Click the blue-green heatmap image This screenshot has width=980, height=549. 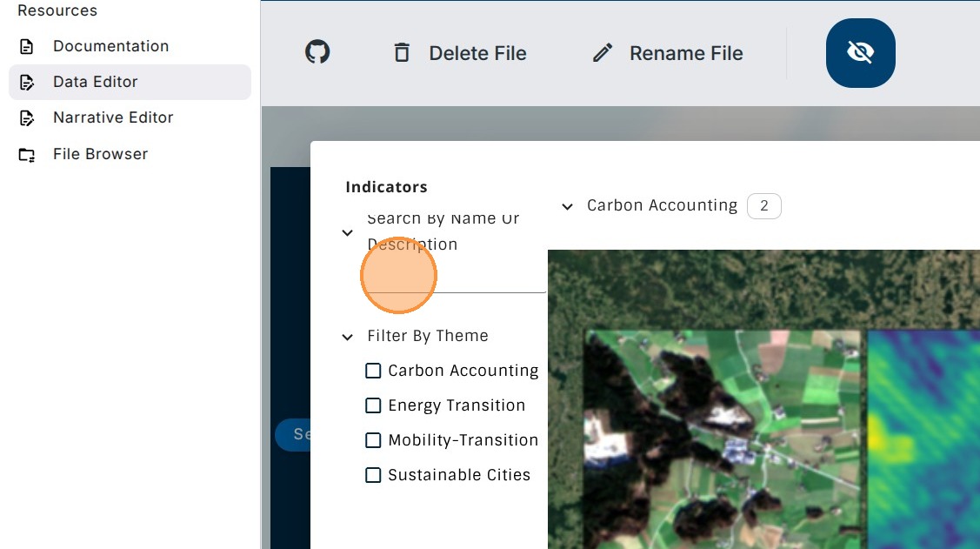pyautogui.click(x=923, y=435)
